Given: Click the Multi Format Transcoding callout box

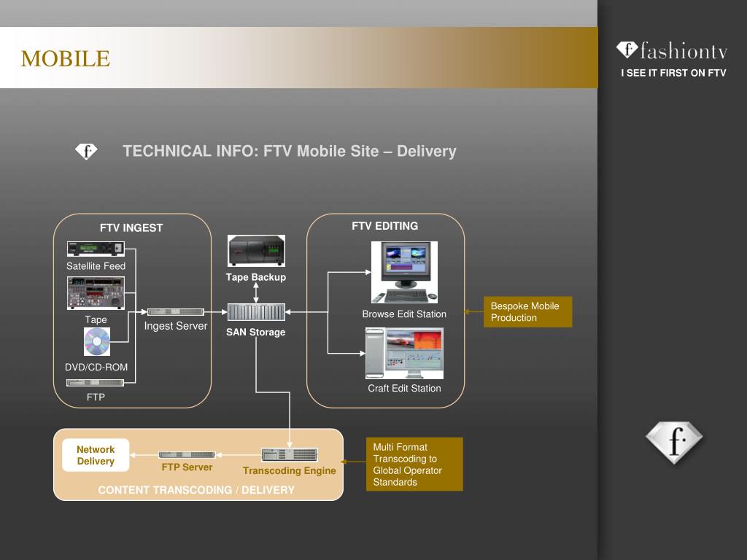Looking at the screenshot, I should 414,464.
